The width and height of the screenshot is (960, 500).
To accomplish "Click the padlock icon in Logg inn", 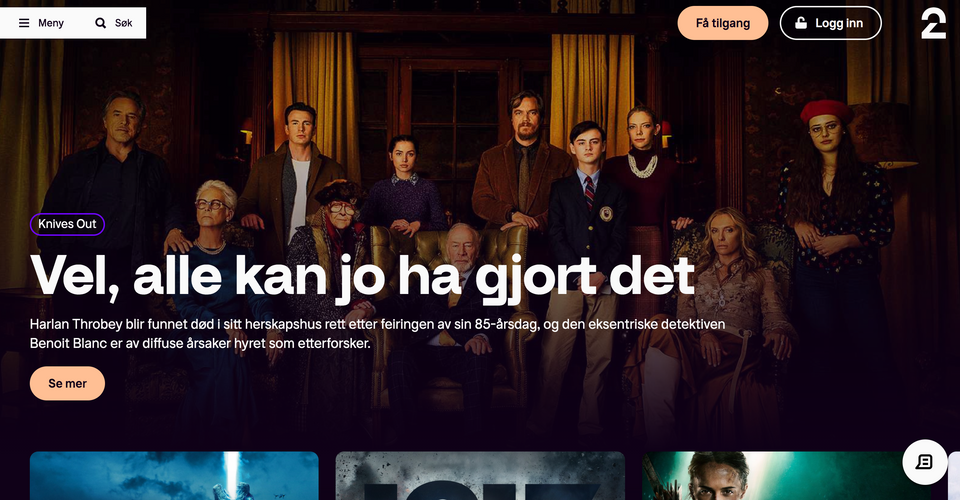I will coord(801,23).
